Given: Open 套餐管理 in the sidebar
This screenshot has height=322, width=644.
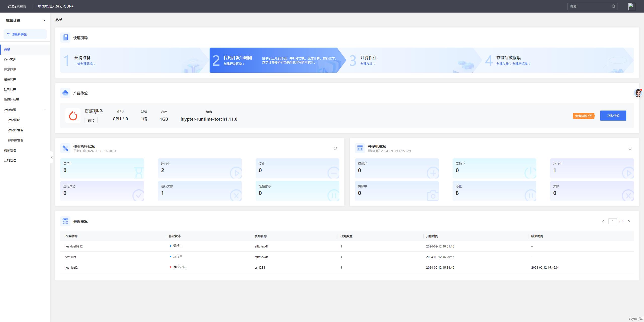Looking at the screenshot, I should tap(25, 160).
